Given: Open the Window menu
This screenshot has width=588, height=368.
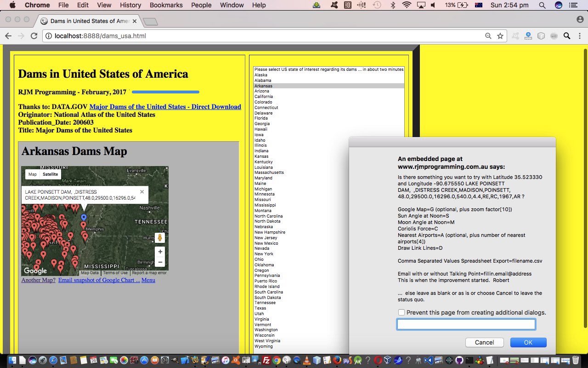Looking at the screenshot, I should (232, 5).
